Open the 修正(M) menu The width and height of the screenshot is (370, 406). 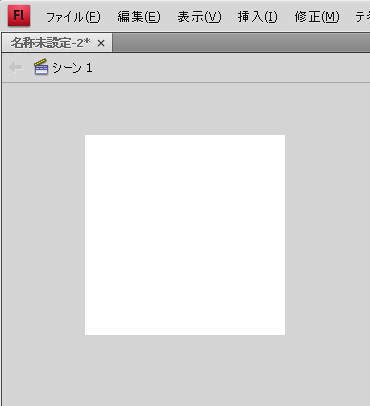[x=317, y=17]
